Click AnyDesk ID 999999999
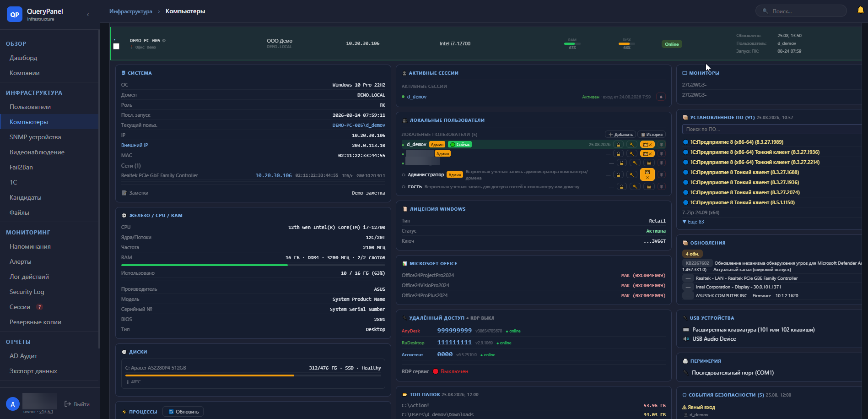 click(x=454, y=331)
